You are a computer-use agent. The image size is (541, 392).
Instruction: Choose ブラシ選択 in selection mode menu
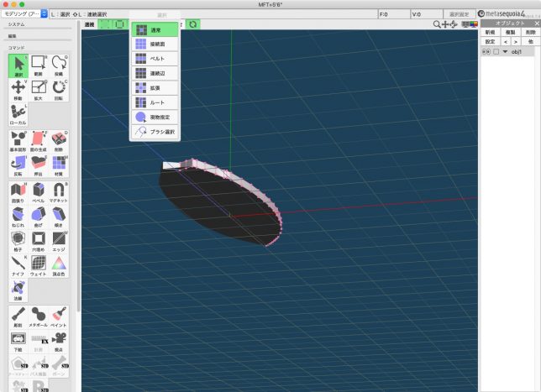tap(155, 132)
